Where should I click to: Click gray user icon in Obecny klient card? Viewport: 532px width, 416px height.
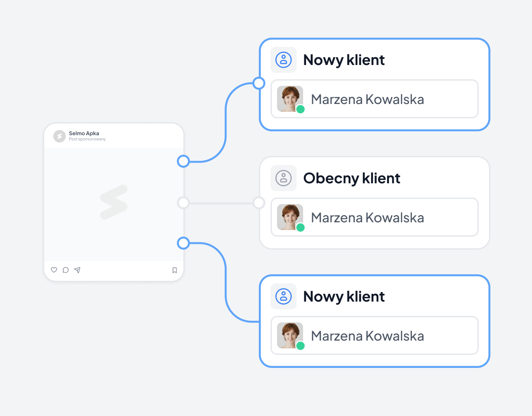(x=284, y=178)
